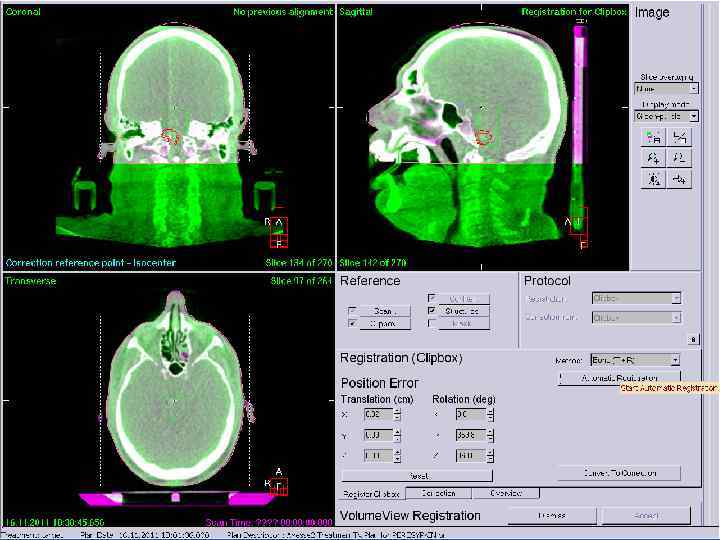Click the Plan Date status bar entry
Image resolution: width=720 pixels, height=540 pixels.
click(x=144, y=535)
